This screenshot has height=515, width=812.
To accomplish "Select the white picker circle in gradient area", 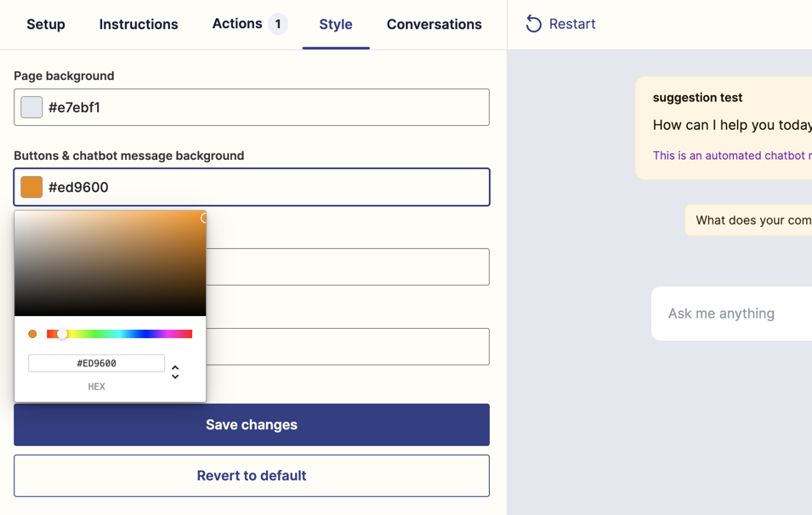I will 202,218.
